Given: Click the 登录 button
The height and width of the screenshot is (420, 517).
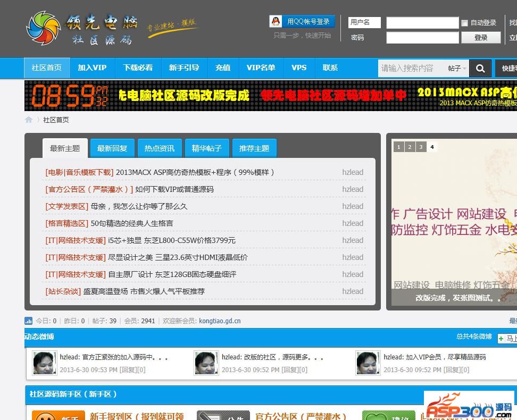Looking at the screenshot, I should (x=481, y=38).
